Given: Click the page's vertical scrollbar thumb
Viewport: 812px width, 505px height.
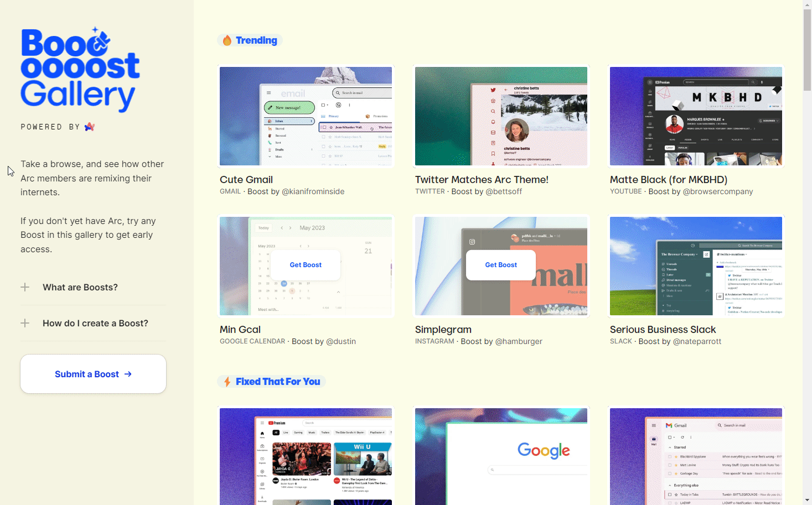Looking at the screenshot, I should point(807,50).
